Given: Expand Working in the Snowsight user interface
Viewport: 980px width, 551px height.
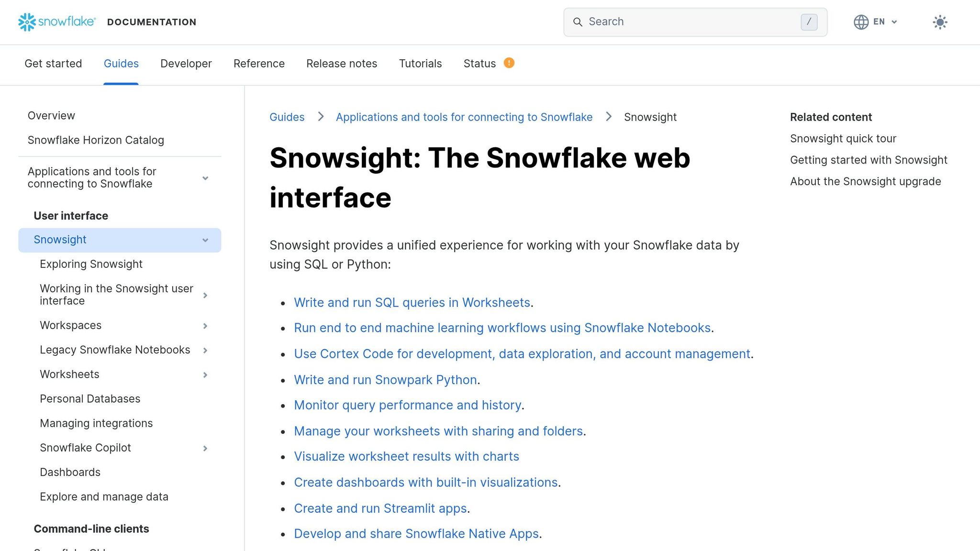Looking at the screenshot, I should click(x=205, y=295).
